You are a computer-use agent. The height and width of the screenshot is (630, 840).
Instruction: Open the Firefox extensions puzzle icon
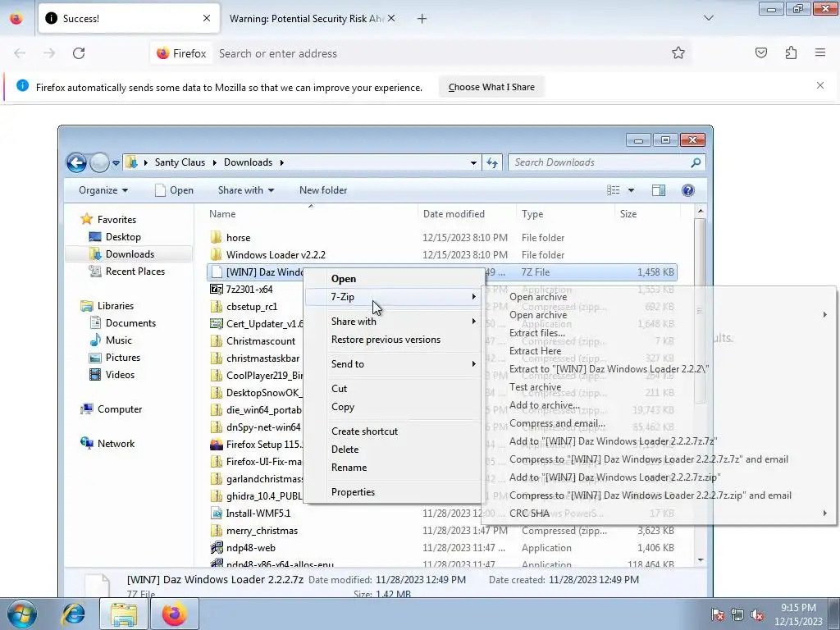point(791,52)
